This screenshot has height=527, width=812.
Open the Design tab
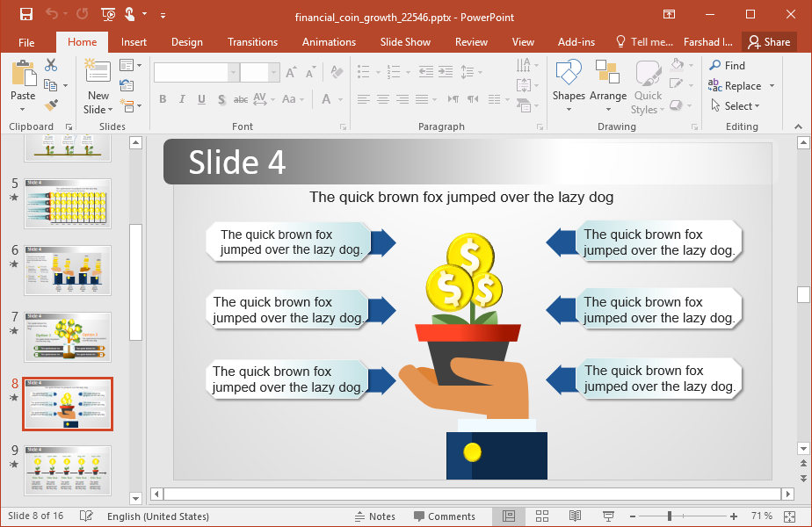[x=186, y=42]
